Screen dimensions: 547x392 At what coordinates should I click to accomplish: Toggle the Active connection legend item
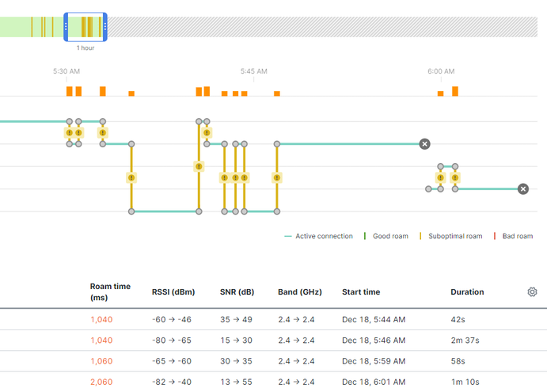coord(318,236)
